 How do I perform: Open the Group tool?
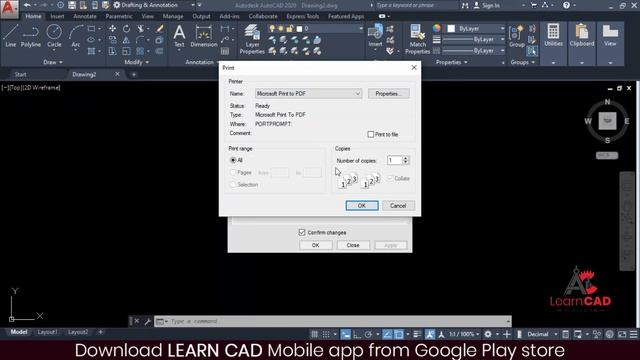click(517, 36)
